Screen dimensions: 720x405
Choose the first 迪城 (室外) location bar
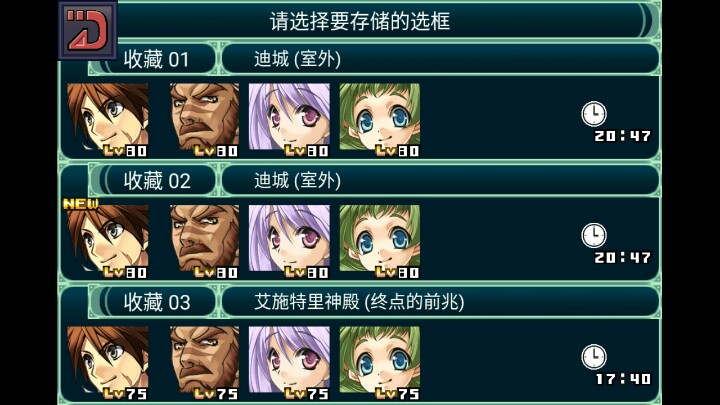pos(440,59)
